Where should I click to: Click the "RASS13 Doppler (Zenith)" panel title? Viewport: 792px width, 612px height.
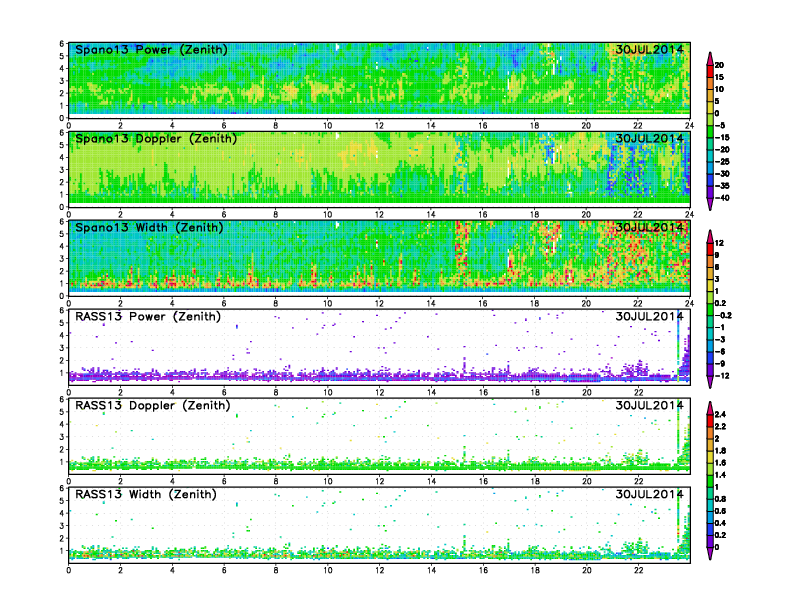tap(153, 405)
